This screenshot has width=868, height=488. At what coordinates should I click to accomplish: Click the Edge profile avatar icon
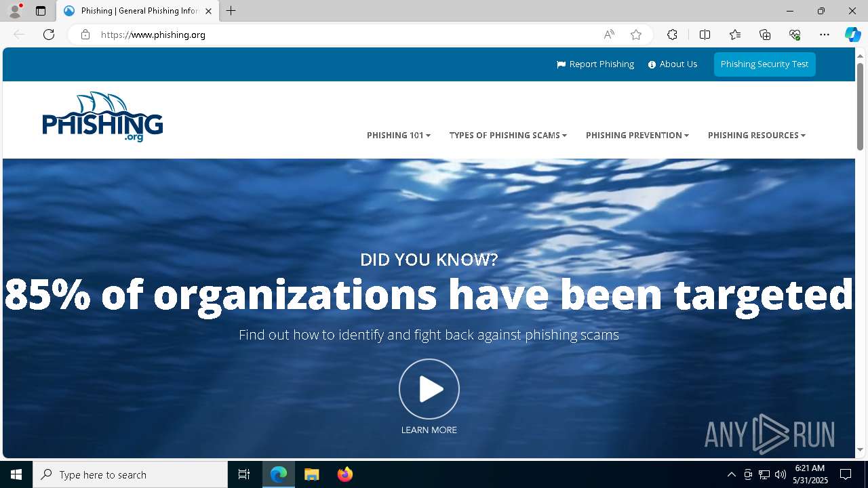15,11
